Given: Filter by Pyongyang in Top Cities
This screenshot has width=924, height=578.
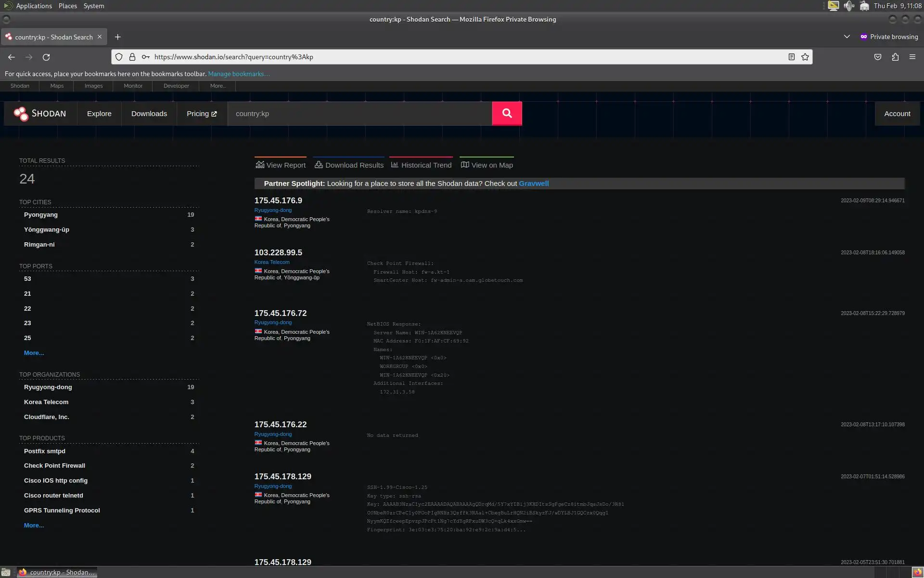Looking at the screenshot, I should click(41, 215).
